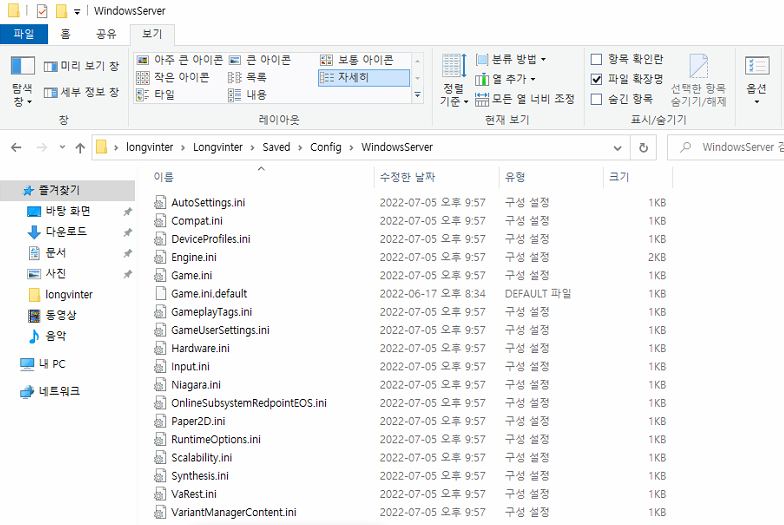Open the navigation pane (탐색 창) menu
This screenshot has width=784, height=525.
pos(22,81)
